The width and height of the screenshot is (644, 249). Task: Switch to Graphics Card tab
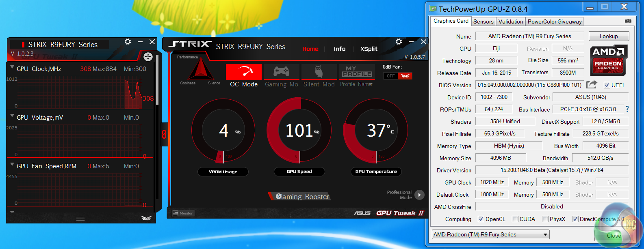pyautogui.click(x=451, y=21)
